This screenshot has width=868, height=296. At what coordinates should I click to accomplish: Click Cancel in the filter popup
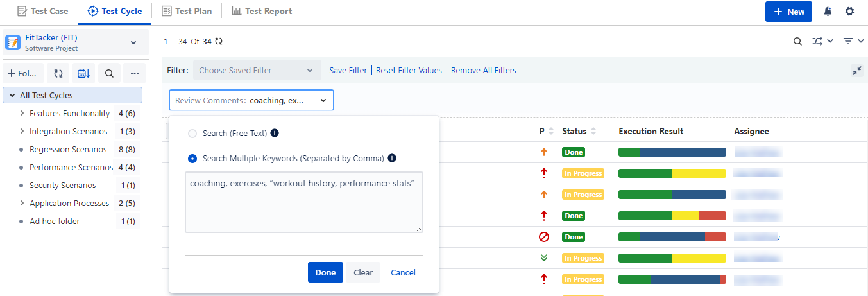(x=403, y=272)
